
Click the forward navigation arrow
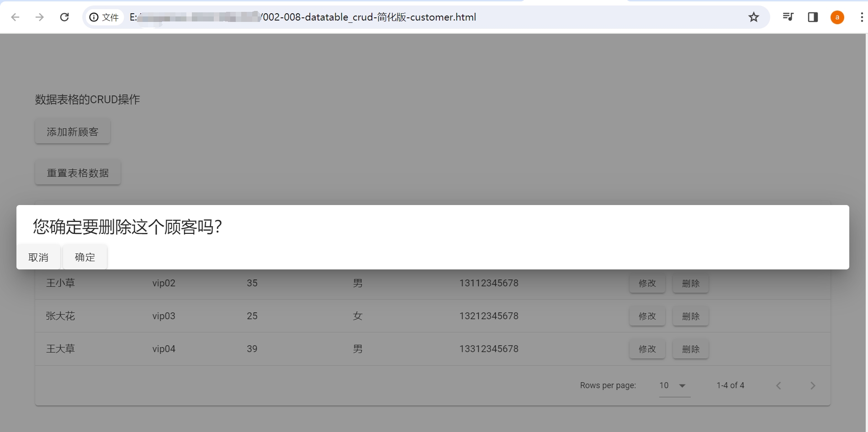coord(40,17)
